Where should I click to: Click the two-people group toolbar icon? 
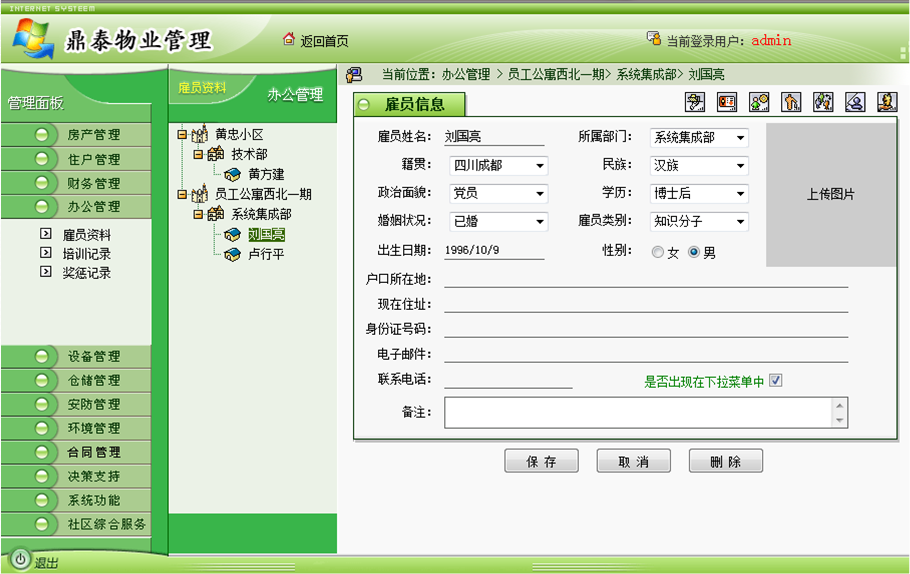pyautogui.click(x=823, y=102)
